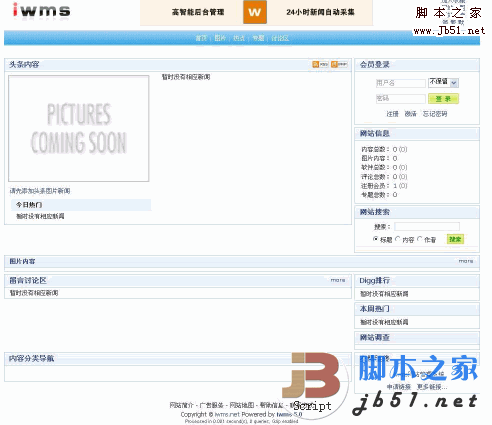Click the 本周热门 panel title
Viewport: 492px width, 425px height.
coord(375,309)
